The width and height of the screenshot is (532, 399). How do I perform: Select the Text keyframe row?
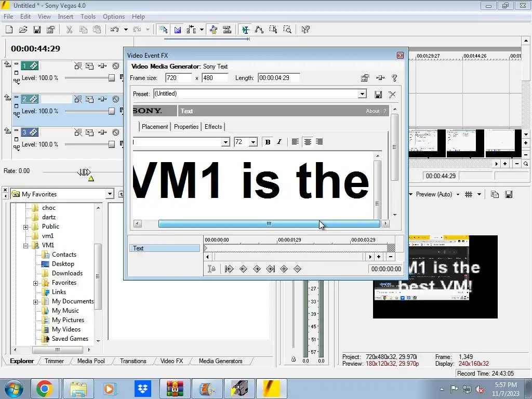click(x=165, y=248)
